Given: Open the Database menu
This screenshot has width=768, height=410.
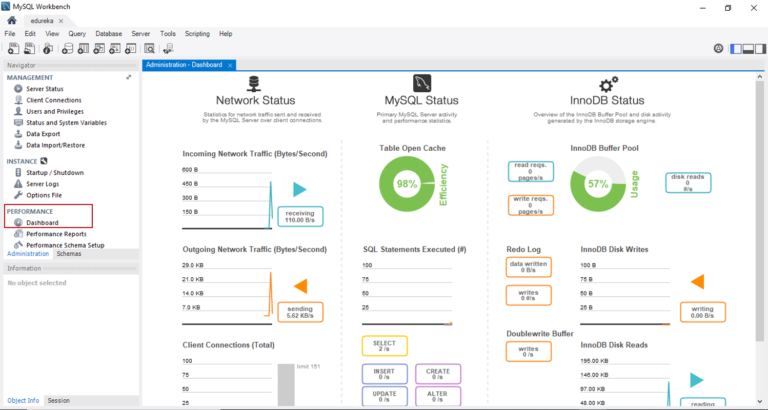Looking at the screenshot, I should point(109,33).
